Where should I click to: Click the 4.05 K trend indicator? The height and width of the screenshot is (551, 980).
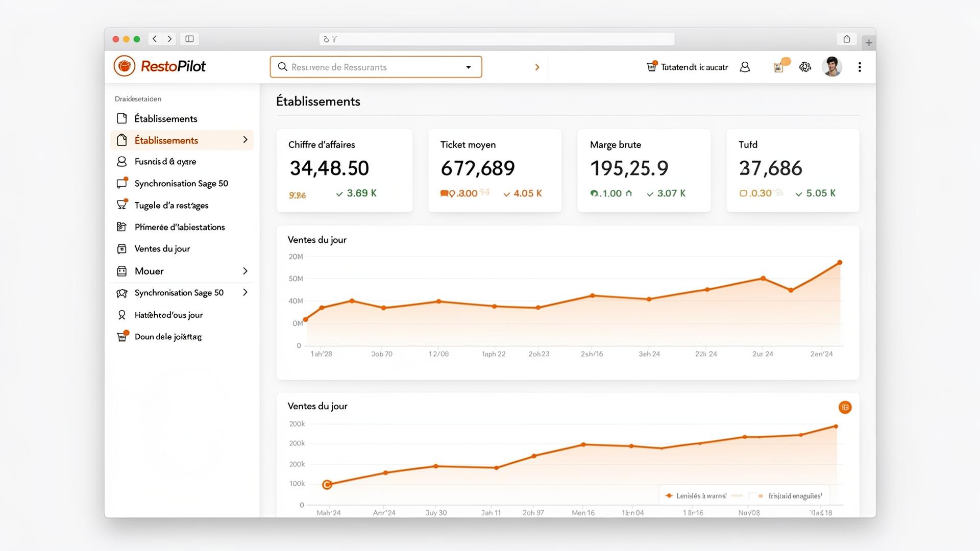click(x=523, y=193)
